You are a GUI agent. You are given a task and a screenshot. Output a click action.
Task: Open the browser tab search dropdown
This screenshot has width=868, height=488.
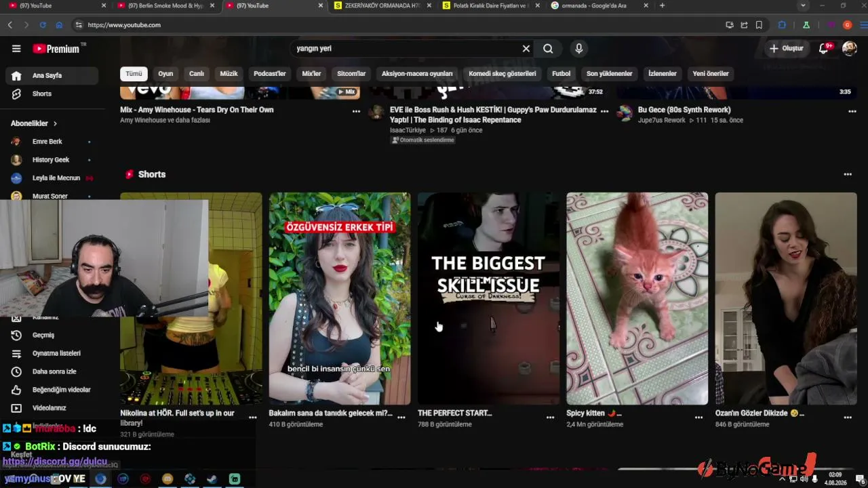tap(803, 5)
